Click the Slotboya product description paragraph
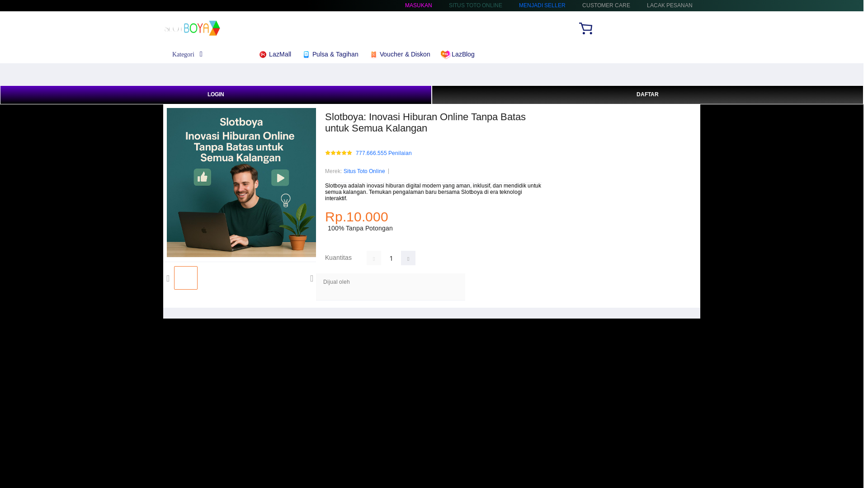Viewport: 868px width, 488px height. [433, 192]
